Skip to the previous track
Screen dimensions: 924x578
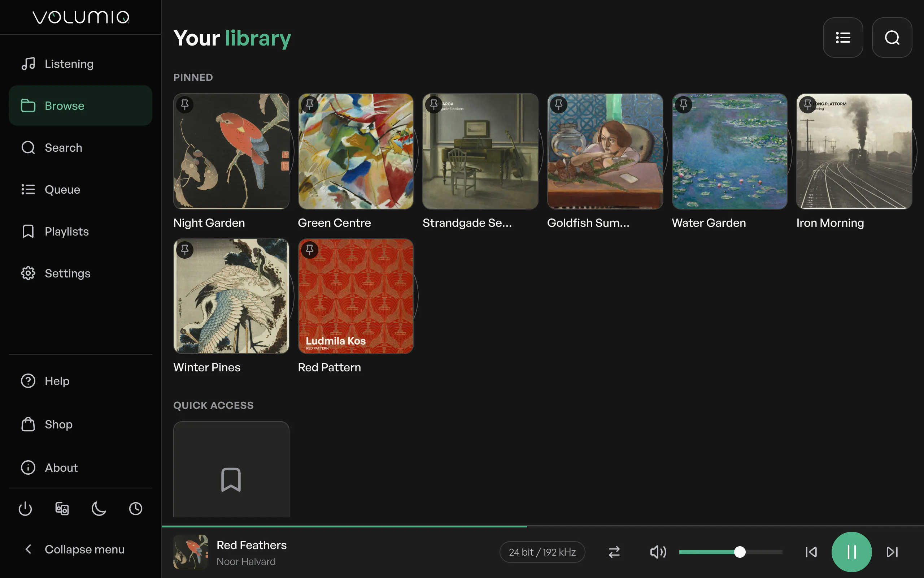(811, 552)
